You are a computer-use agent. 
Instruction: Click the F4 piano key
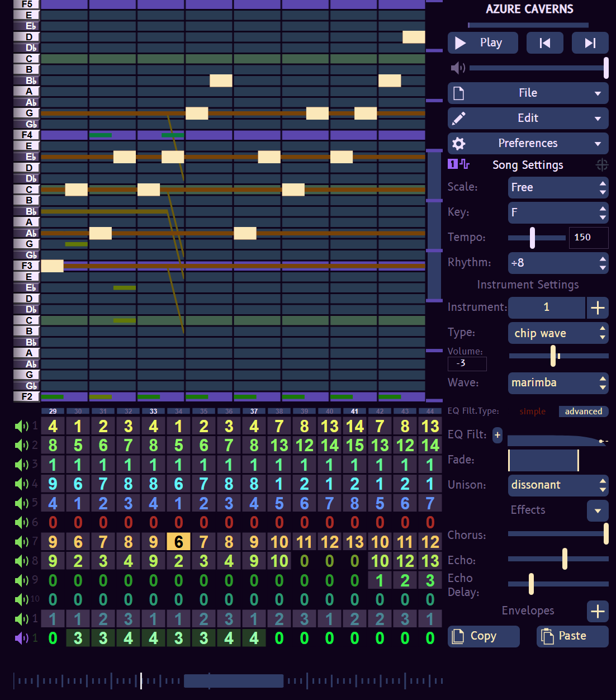click(x=27, y=135)
